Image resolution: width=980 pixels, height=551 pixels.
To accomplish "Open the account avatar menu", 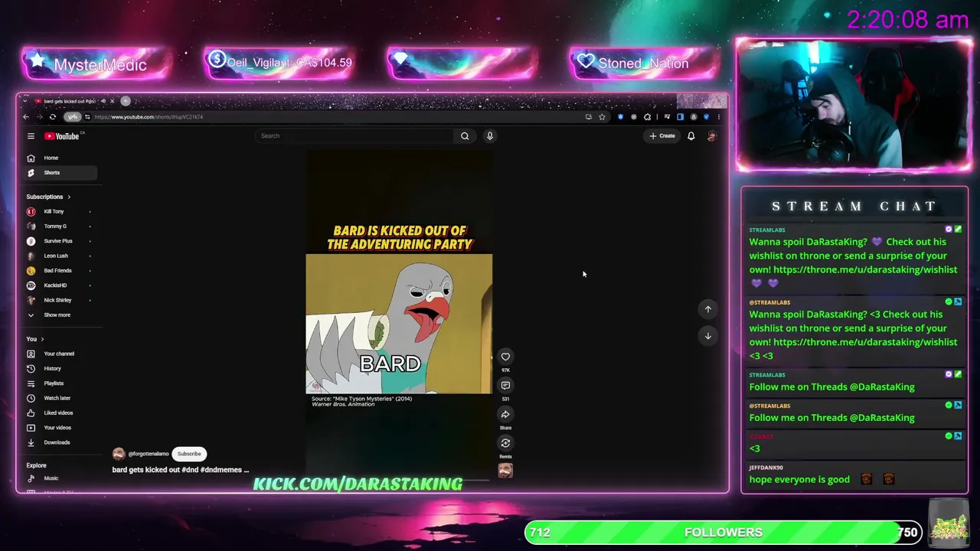I will [x=711, y=136].
